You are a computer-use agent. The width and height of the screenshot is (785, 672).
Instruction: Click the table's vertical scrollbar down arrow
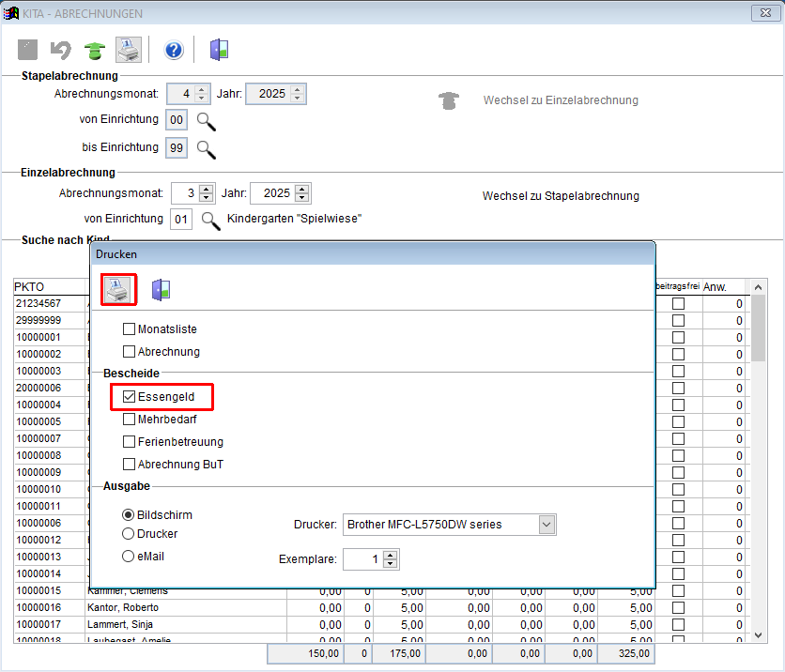point(759,635)
